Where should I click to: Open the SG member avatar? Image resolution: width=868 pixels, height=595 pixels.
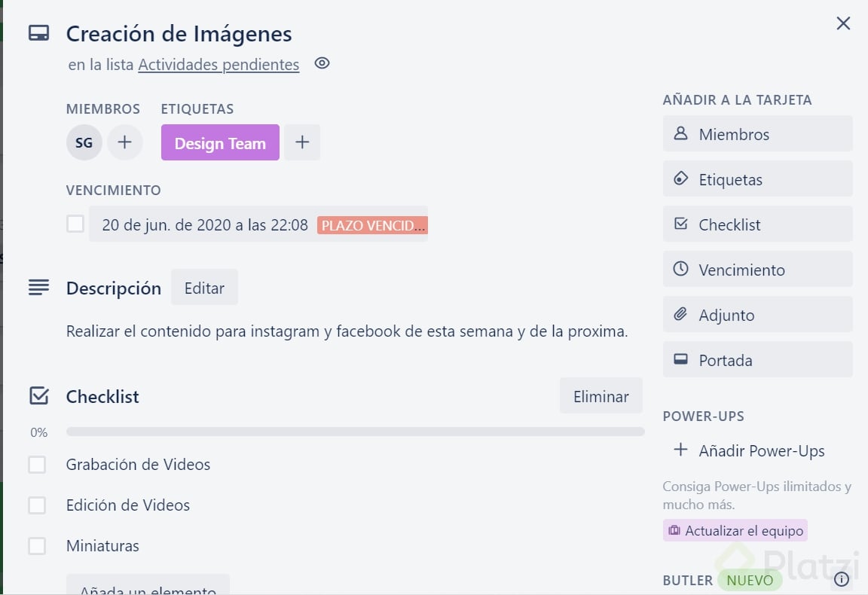click(x=84, y=142)
